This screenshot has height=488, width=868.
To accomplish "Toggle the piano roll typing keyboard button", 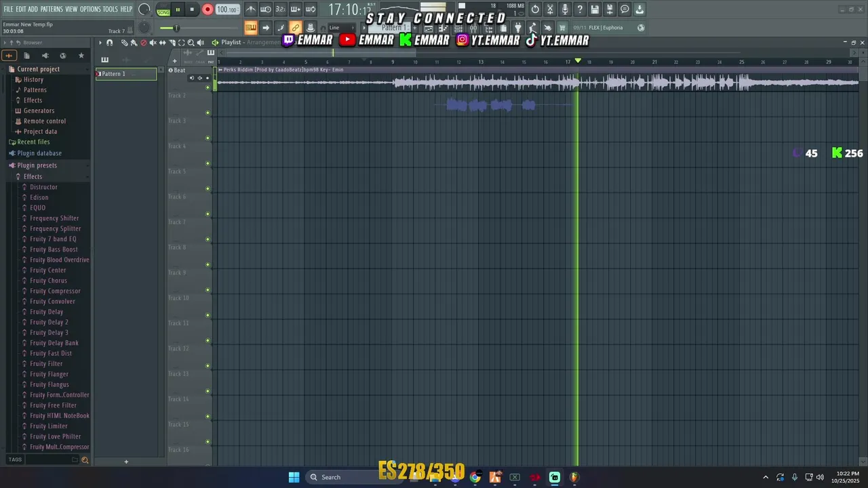I will (250, 28).
